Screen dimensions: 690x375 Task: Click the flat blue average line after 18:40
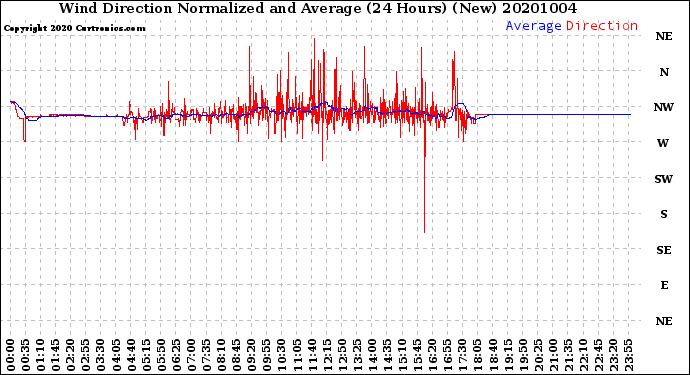click(560, 114)
